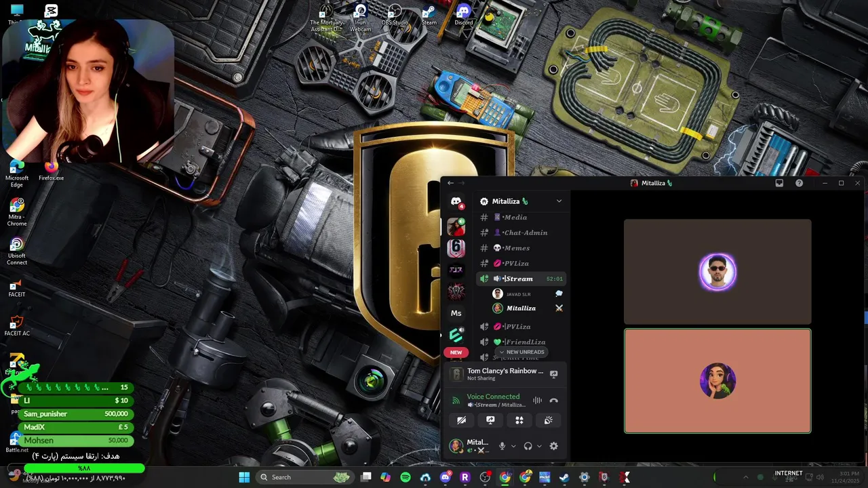The width and height of the screenshot is (868, 488).
Task: Open microphone input device options arrow
Action: click(513, 446)
